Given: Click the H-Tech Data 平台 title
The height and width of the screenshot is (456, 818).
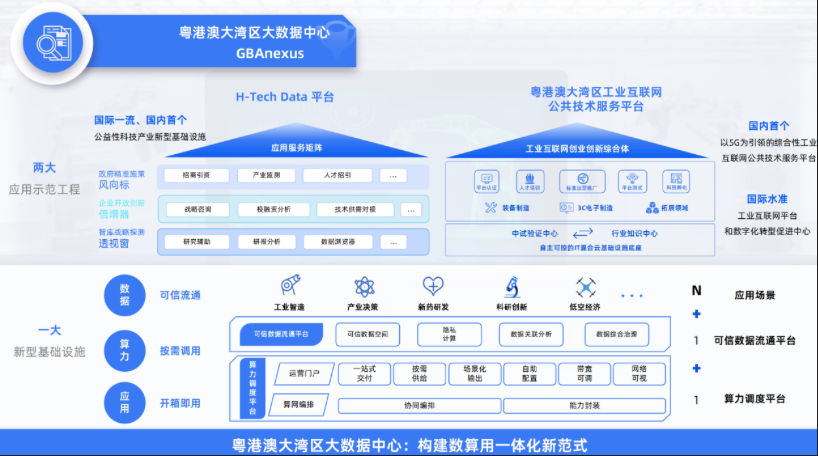Looking at the screenshot, I should click(285, 97).
